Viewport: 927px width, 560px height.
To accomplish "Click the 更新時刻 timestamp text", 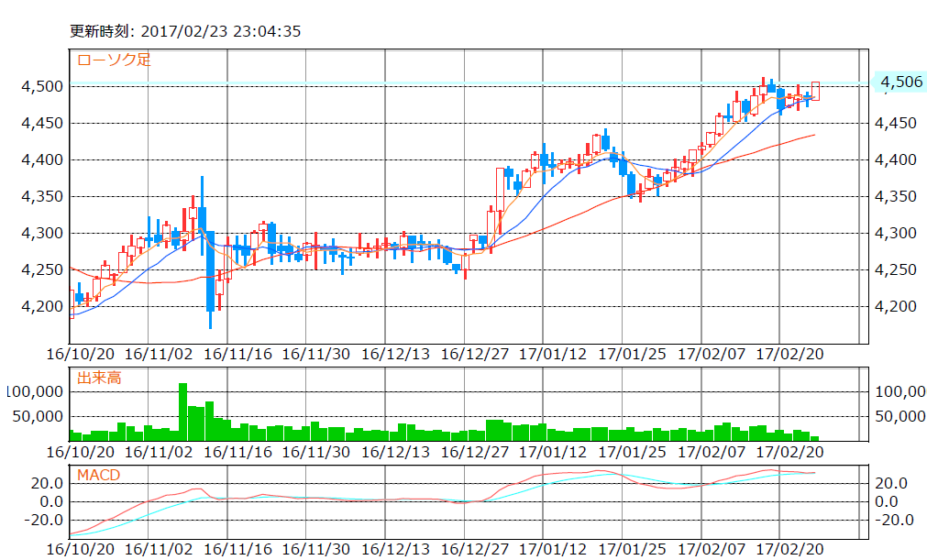I will [x=185, y=31].
